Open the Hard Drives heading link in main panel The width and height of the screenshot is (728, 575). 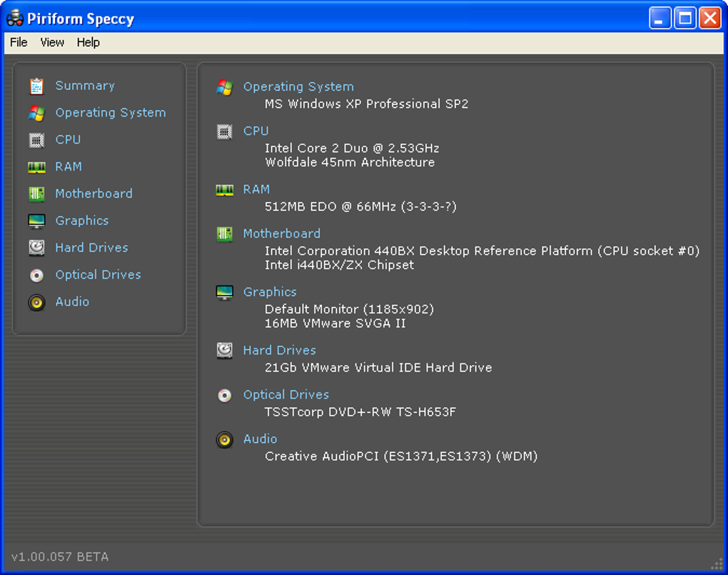click(x=280, y=350)
